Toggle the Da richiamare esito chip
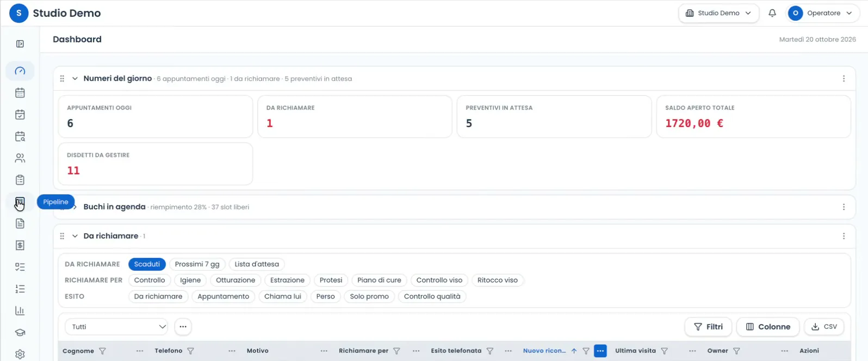This screenshot has height=361, width=868. click(x=158, y=297)
